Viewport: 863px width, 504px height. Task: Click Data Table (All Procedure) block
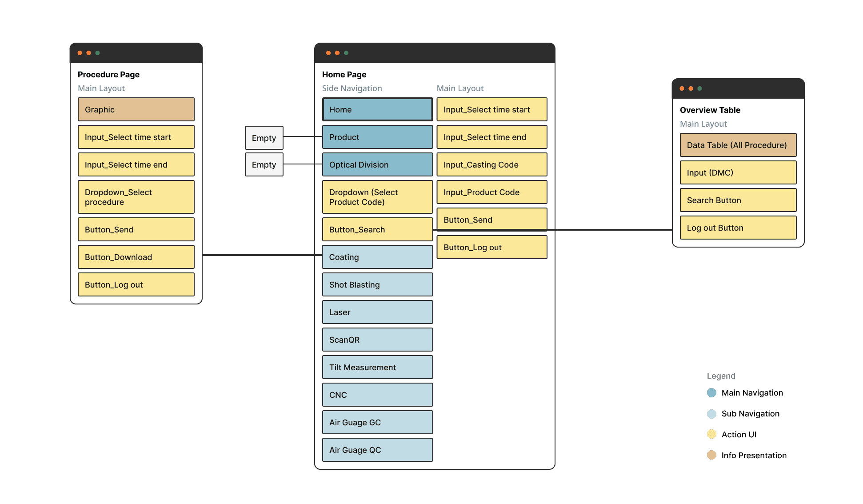(738, 145)
